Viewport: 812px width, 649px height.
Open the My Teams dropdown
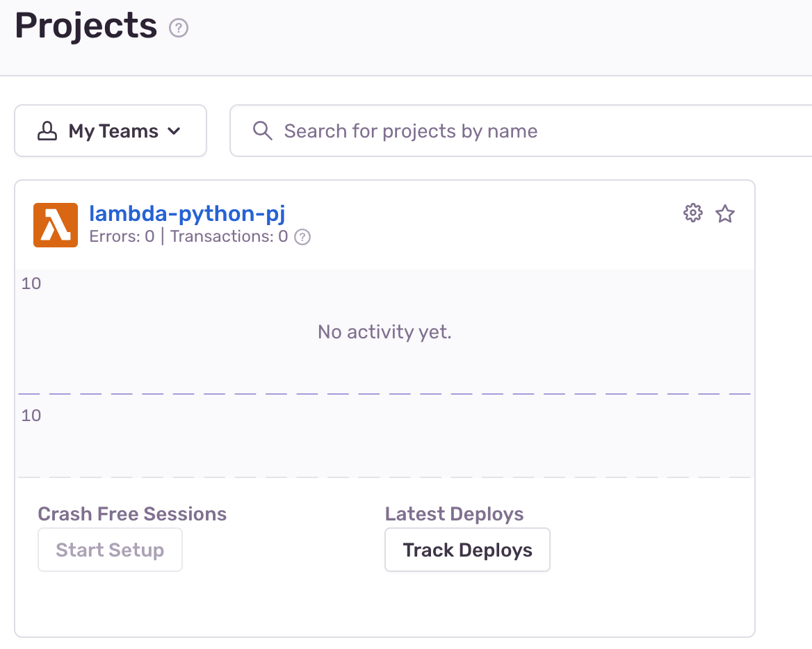[x=111, y=131]
